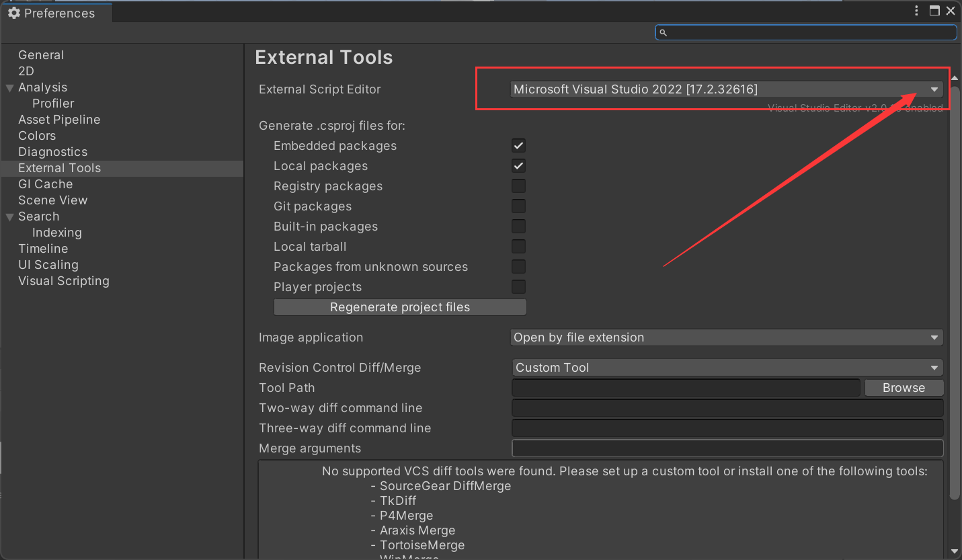Select Scene View category
Screen dimensions: 962x560
click(x=52, y=200)
